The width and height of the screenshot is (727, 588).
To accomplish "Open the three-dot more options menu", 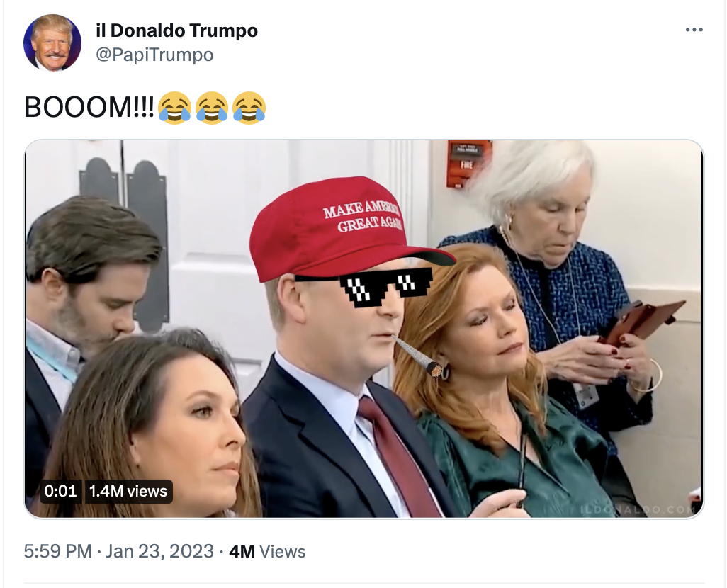I will (694, 30).
